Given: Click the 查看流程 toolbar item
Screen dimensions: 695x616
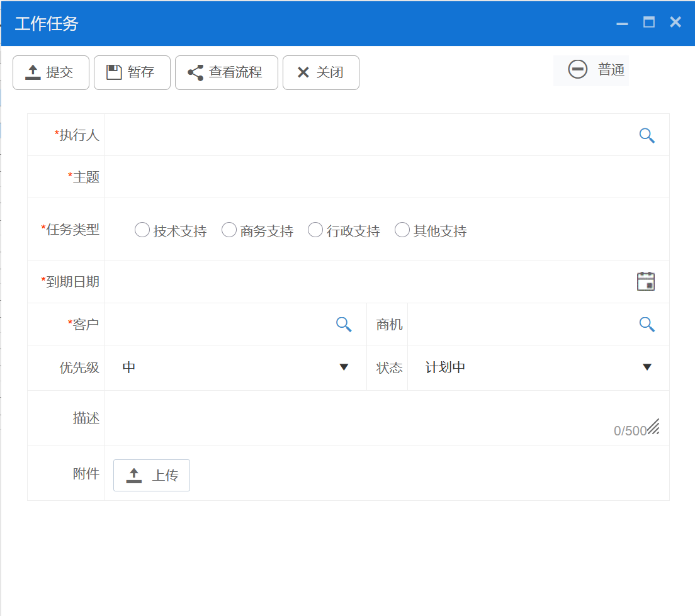Looking at the screenshot, I should point(227,72).
